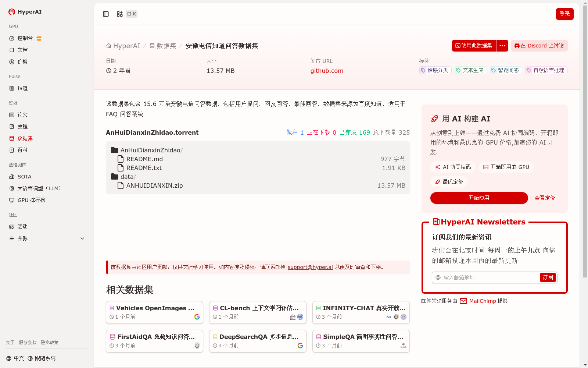This screenshot has width=588, height=368.
Task: Click the 服务条款 footer link
Action: coord(28,343)
